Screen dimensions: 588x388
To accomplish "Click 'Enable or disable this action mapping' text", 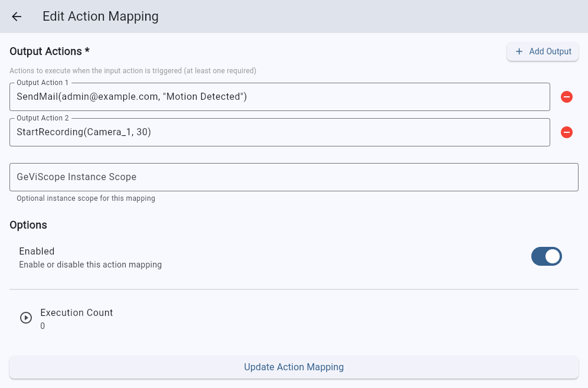I will click(90, 265).
